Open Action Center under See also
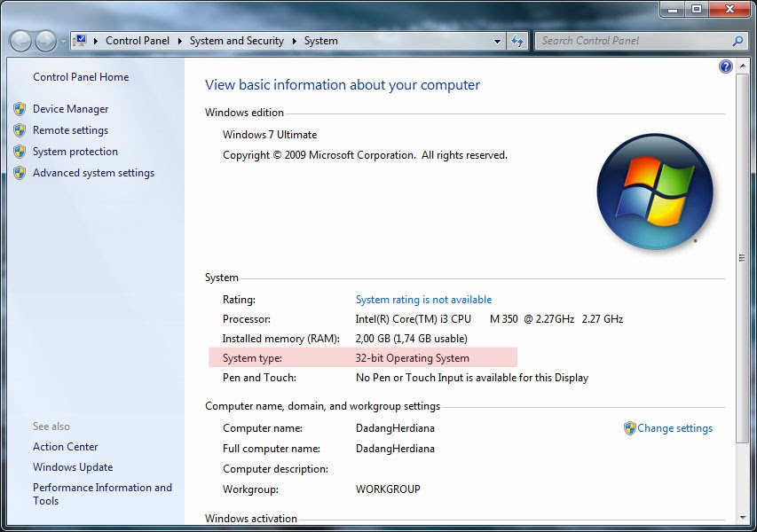This screenshot has width=757, height=532. tap(65, 447)
